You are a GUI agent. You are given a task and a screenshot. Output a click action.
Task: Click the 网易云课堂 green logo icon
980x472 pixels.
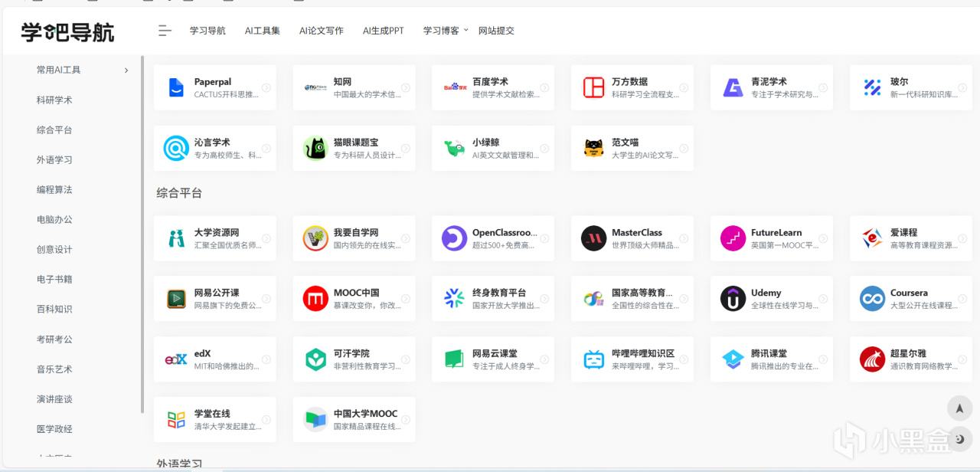pyautogui.click(x=455, y=359)
